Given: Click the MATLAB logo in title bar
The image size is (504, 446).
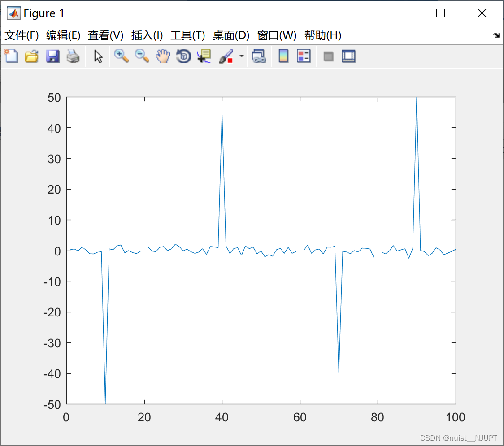Looking at the screenshot, I should [14, 13].
